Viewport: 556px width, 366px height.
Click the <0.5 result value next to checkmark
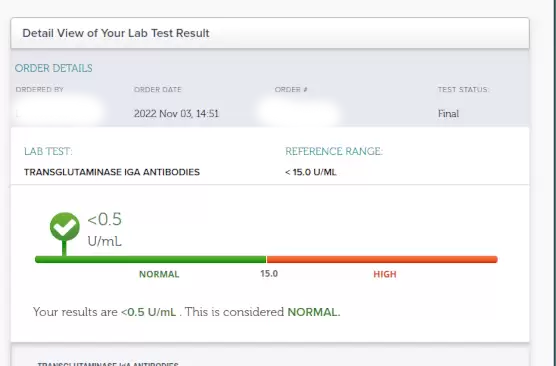coord(105,219)
